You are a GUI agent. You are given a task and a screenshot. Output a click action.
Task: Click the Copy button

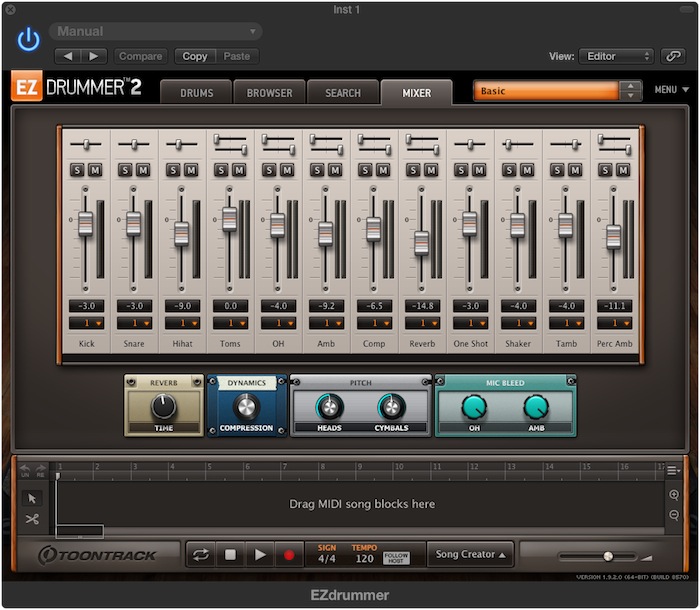click(195, 56)
